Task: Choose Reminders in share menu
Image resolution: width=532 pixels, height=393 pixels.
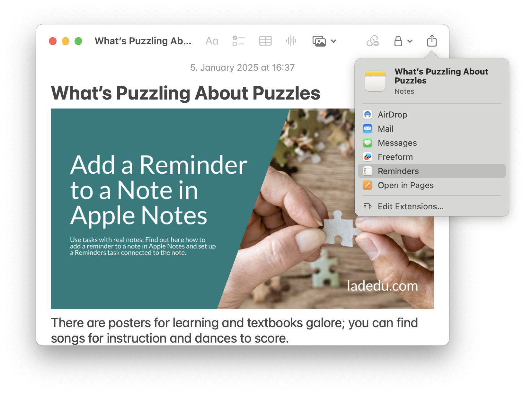Action: pos(432,171)
